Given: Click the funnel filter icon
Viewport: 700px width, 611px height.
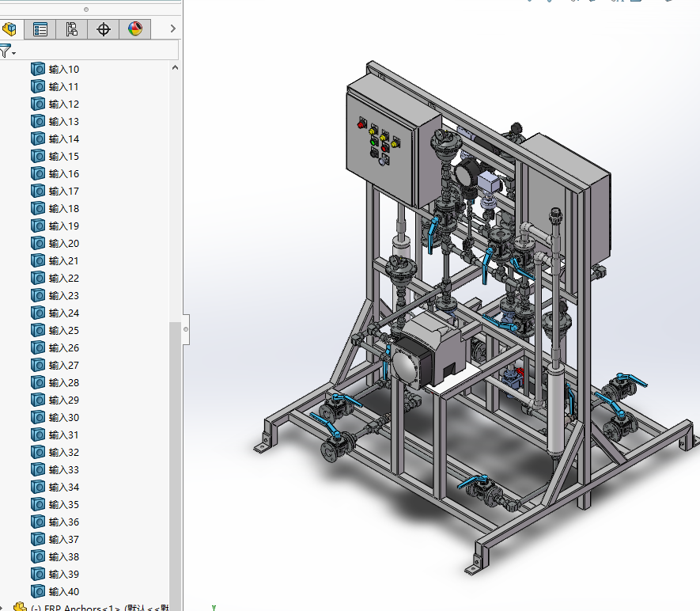Looking at the screenshot, I should (x=6, y=51).
